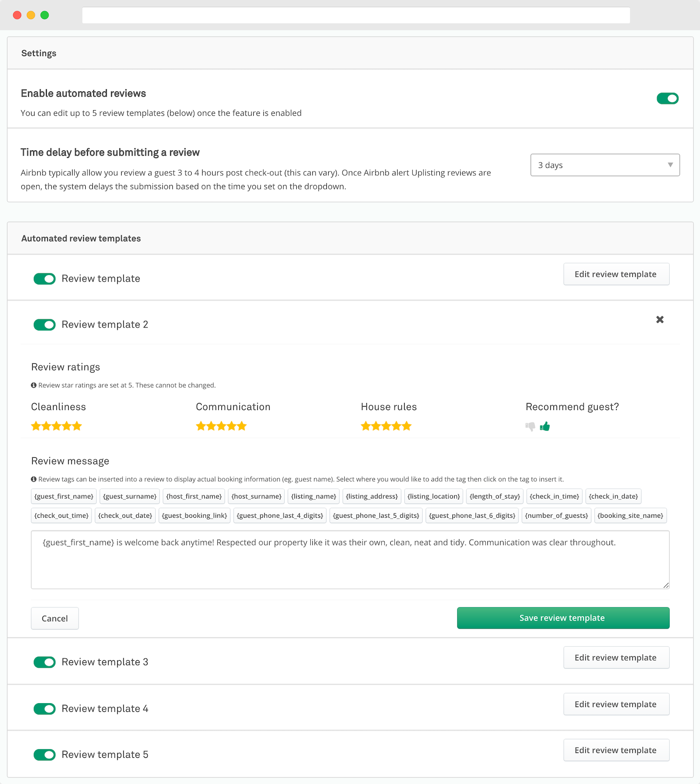This screenshot has height=784, width=700.
Task: Expand Review template 4 via Edit review template
Action: coord(616,704)
